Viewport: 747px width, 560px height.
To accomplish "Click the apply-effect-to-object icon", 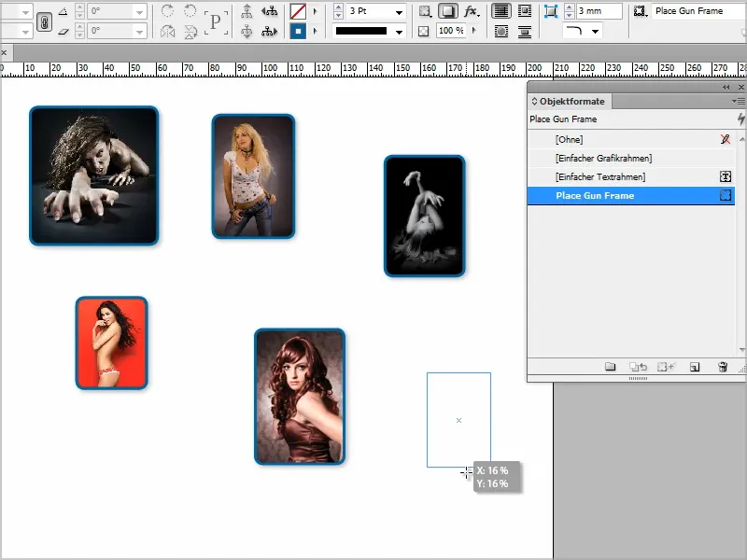I will pyautogui.click(x=425, y=11).
